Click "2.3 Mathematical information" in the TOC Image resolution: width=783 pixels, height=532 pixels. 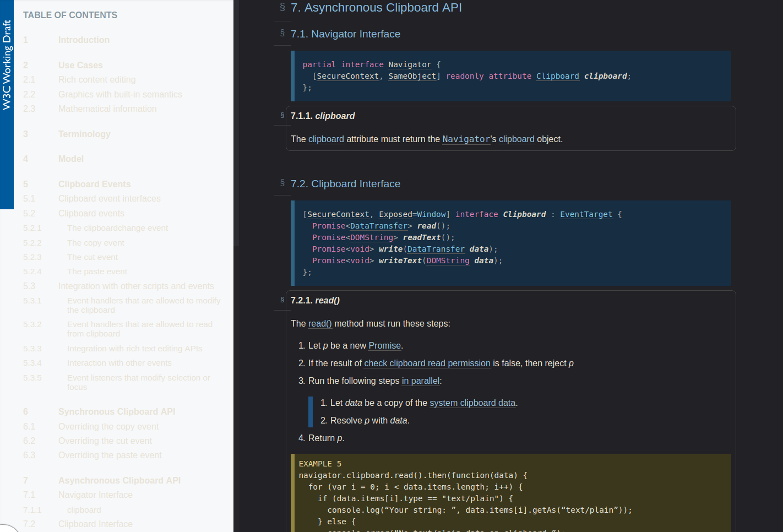[107, 108]
